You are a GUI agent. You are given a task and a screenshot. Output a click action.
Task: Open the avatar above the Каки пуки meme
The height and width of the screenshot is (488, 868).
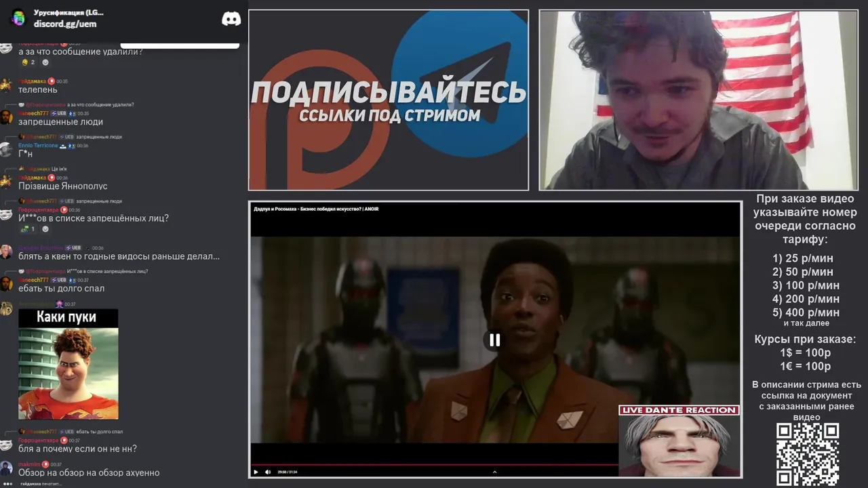[x=6, y=308]
